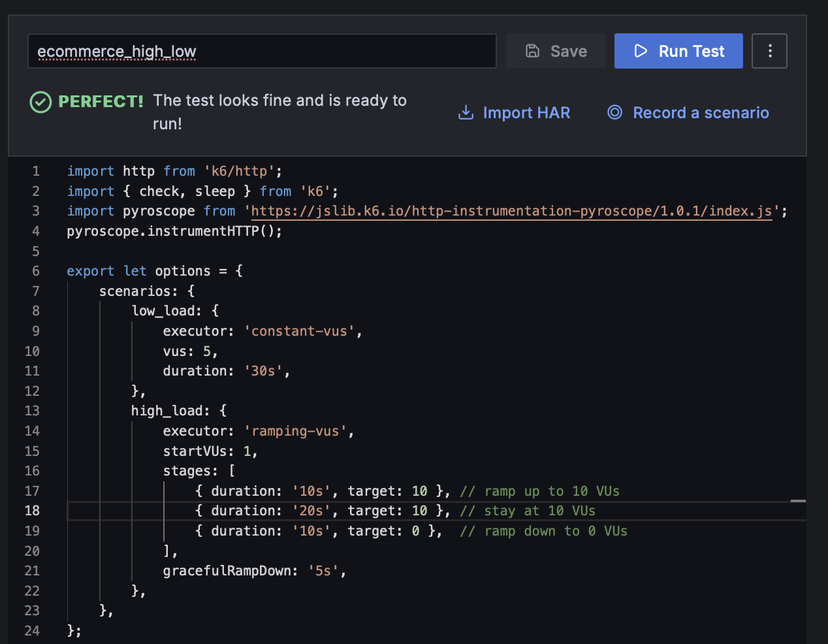Click the scrollbar marker at editor right edge
This screenshot has width=828, height=644.
798,501
